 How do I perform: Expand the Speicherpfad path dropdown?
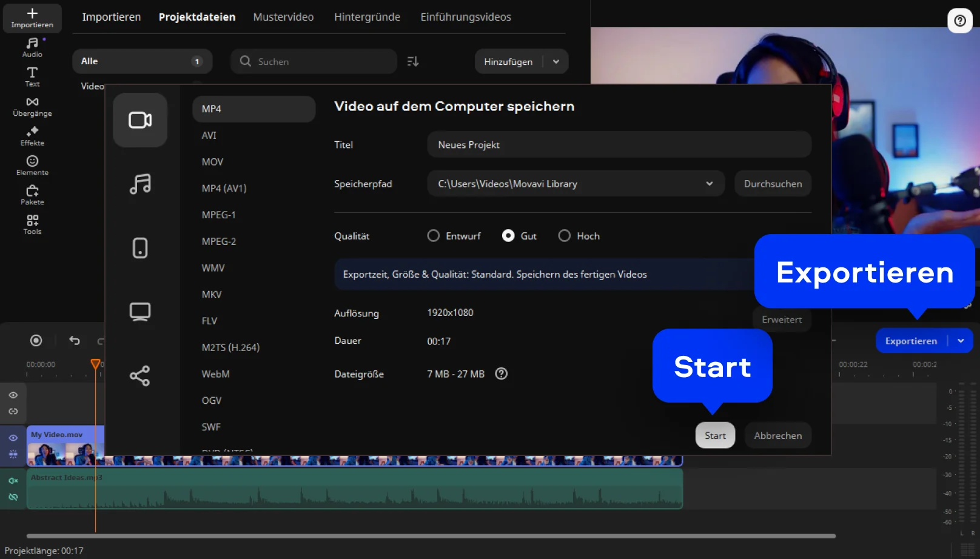[709, 184]
